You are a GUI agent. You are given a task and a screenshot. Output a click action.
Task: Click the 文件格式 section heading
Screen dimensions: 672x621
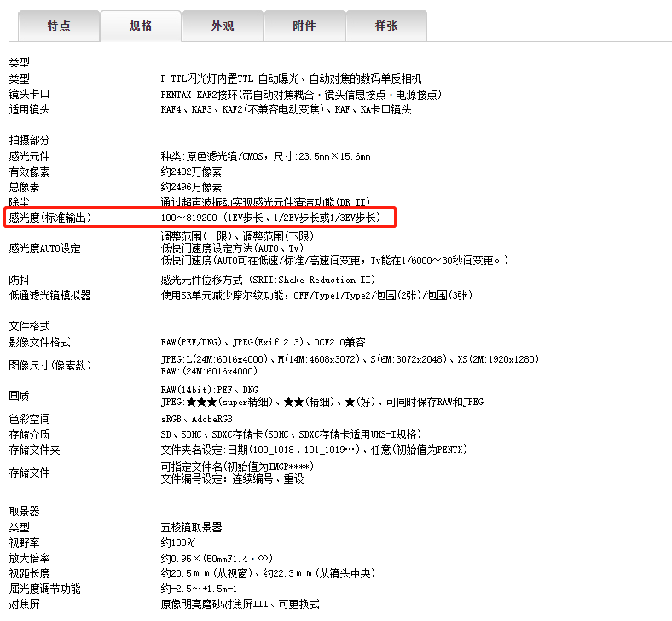(x=30, y=326)
